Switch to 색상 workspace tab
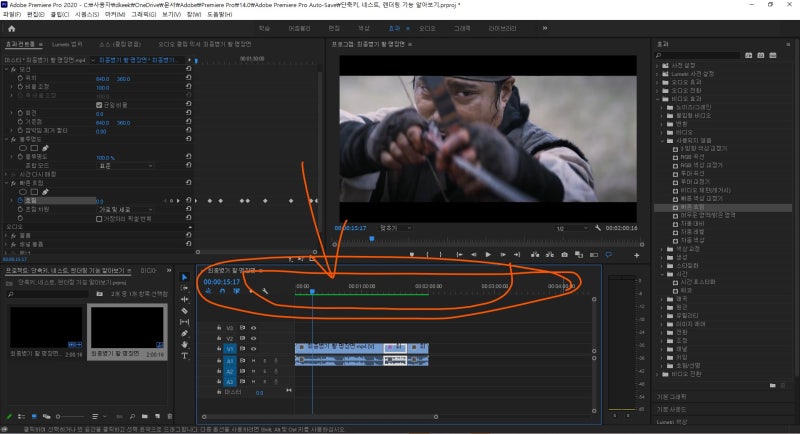Image resolution: width=800 pixels, height=434 pixels. pos(364,29)
